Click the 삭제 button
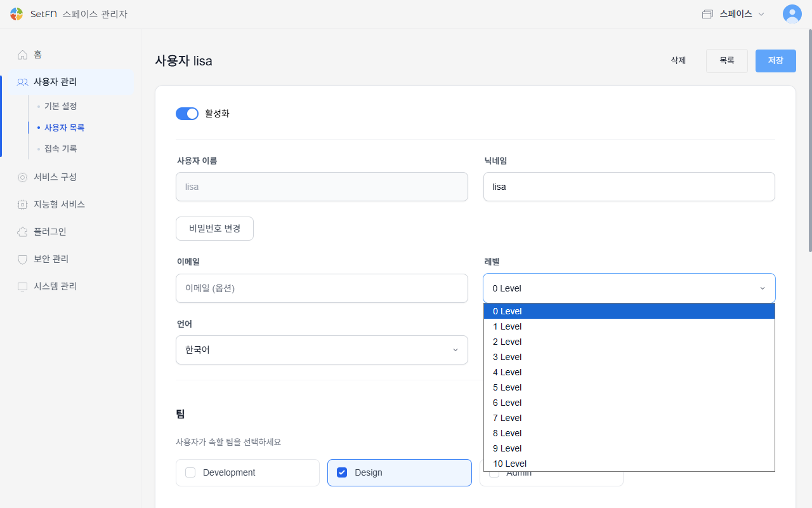This screenshot has height=508, width=812. (x=678, y=61)
